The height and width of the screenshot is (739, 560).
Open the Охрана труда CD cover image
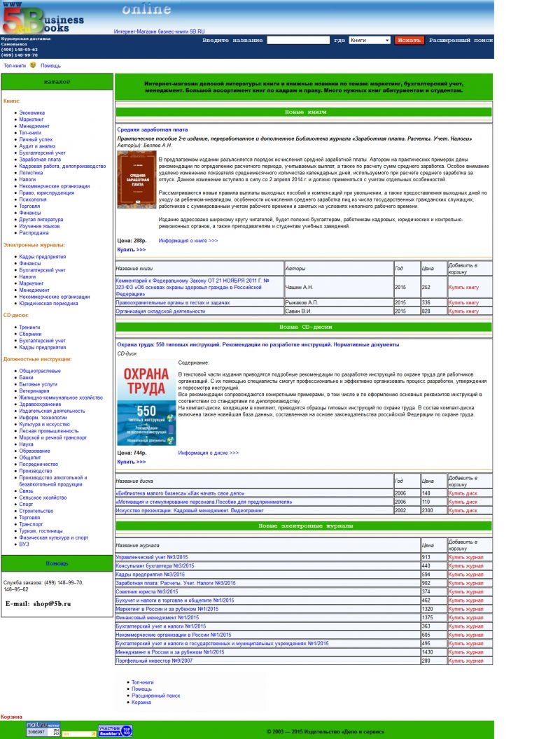146,403
